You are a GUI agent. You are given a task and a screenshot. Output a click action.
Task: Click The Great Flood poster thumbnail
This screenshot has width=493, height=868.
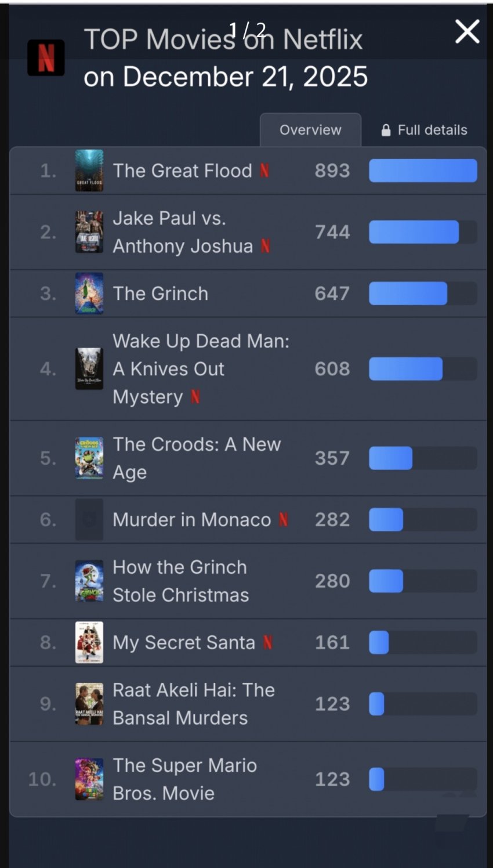[89, 171]
